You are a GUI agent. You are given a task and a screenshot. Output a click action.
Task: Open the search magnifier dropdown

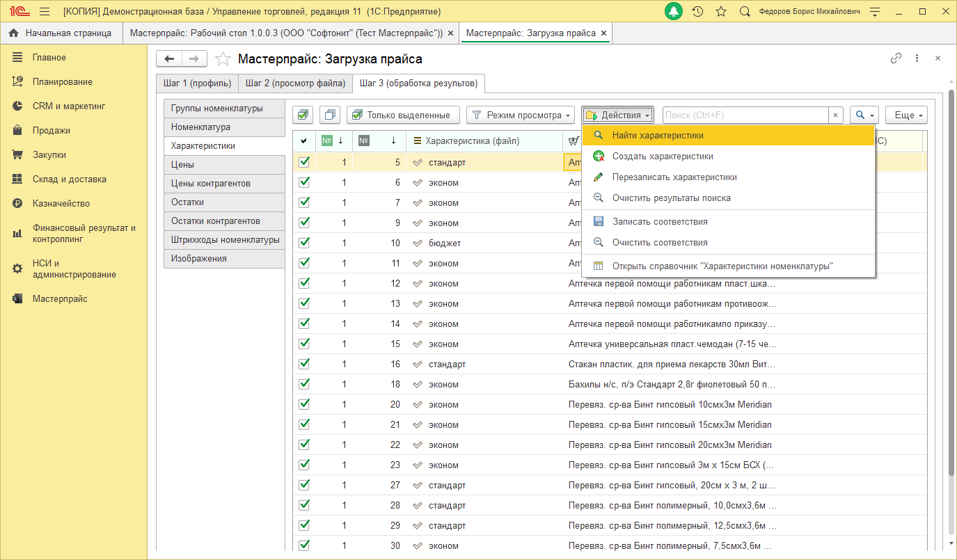pyautogui.click(x=864, y=115)
